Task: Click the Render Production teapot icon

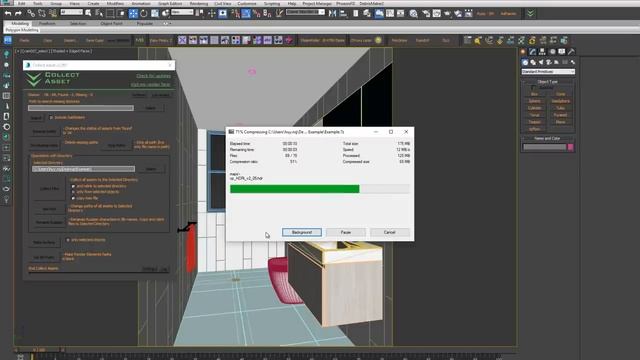Action: click(447, 13)
